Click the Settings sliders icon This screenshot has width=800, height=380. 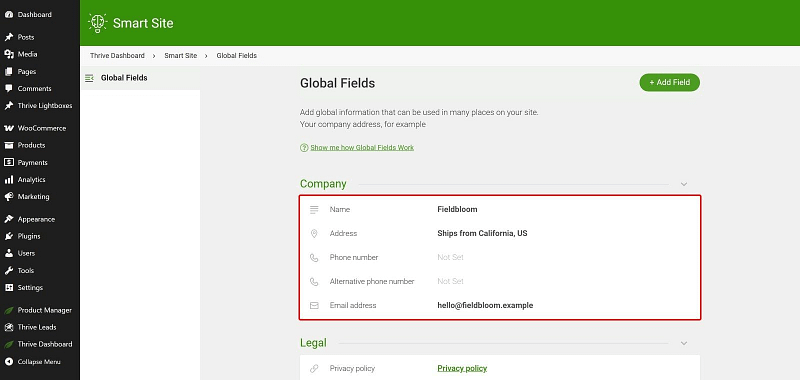(9, 288)
